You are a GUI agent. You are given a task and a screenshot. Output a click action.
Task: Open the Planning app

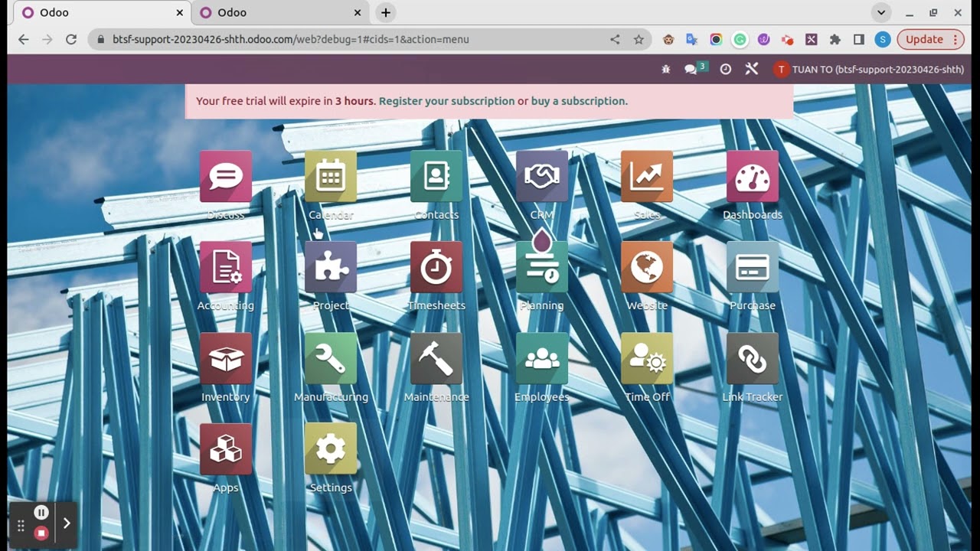pos(542,267)
